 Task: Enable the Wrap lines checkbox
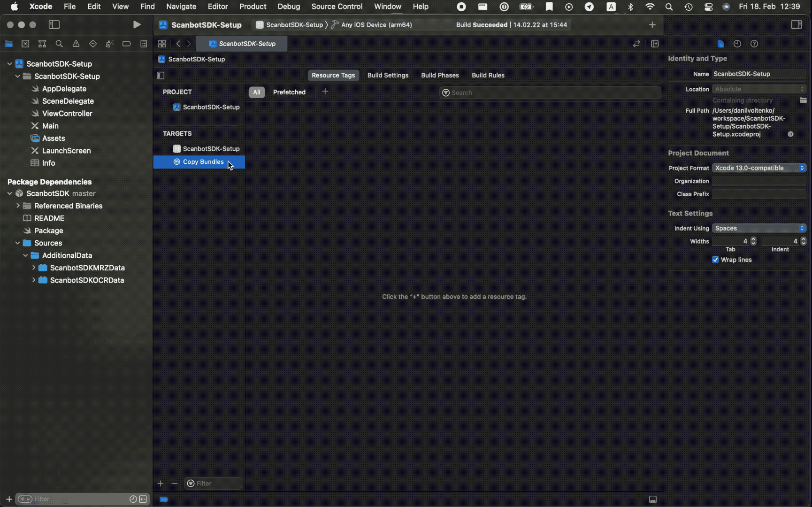pyautogui.click(x=715, y=260)
